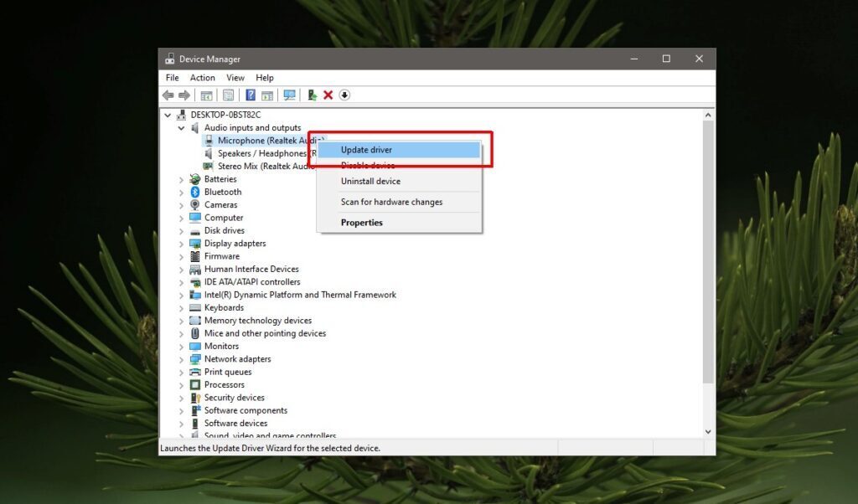
Task: Toggle the console tree visibility icon
Action: 206,95
